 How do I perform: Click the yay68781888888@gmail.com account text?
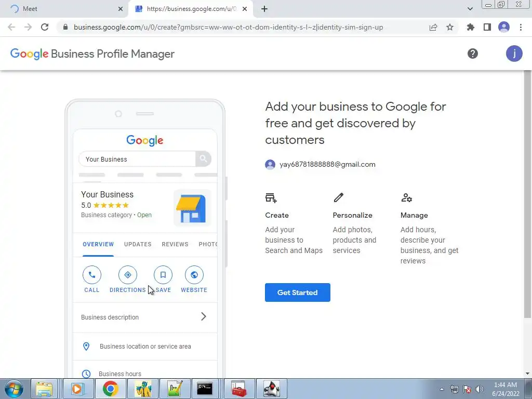(327, 165)
